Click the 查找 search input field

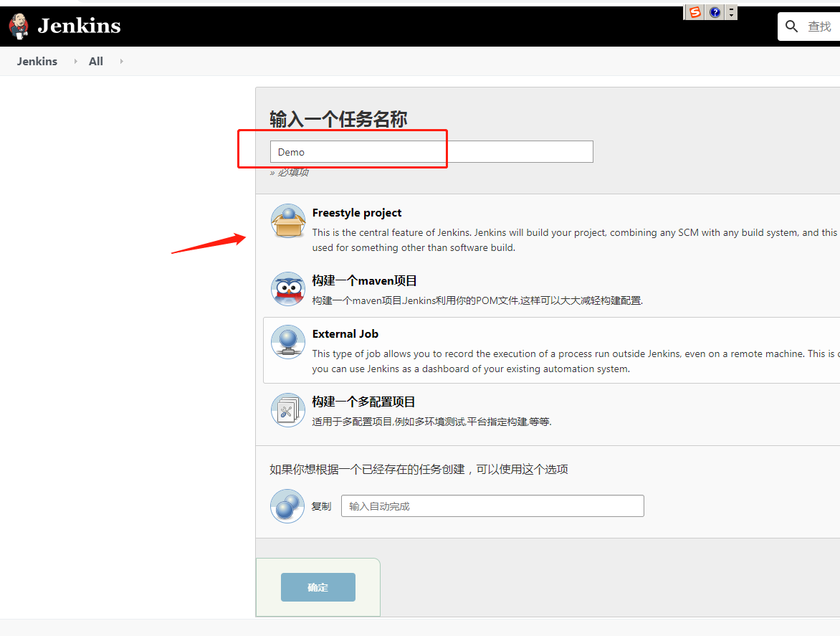821,27
